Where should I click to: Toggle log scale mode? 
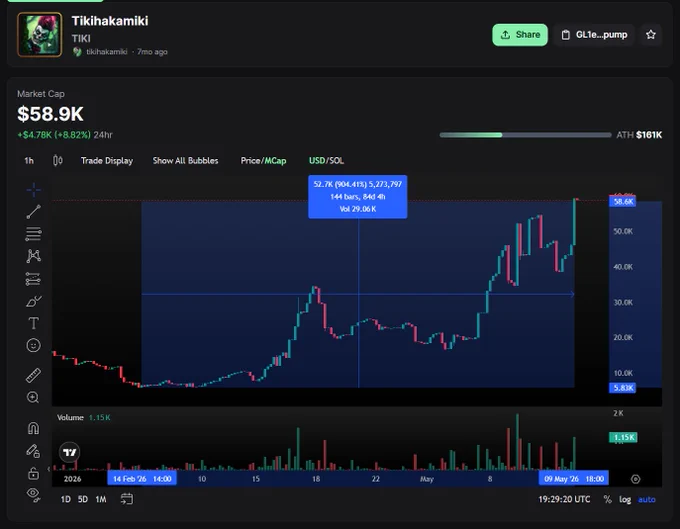(x=625, y=500)
